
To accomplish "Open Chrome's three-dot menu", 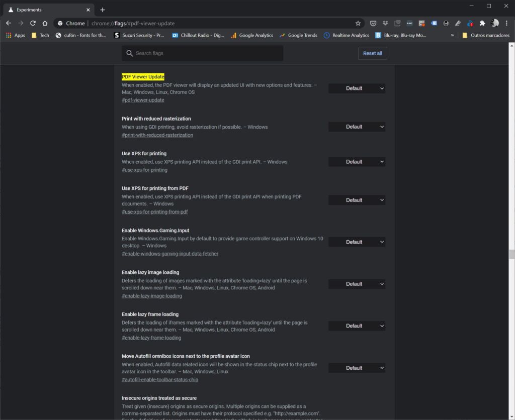I will 506,23.
